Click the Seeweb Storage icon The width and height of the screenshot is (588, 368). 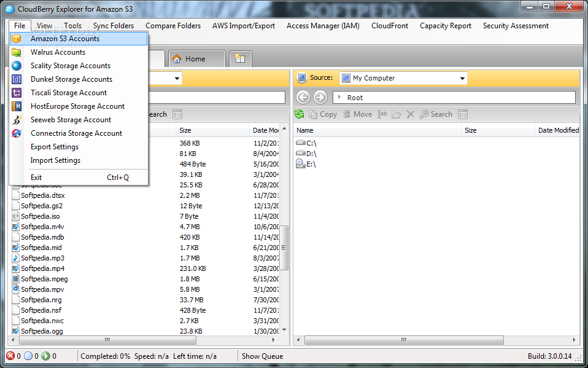click(16, 120)
